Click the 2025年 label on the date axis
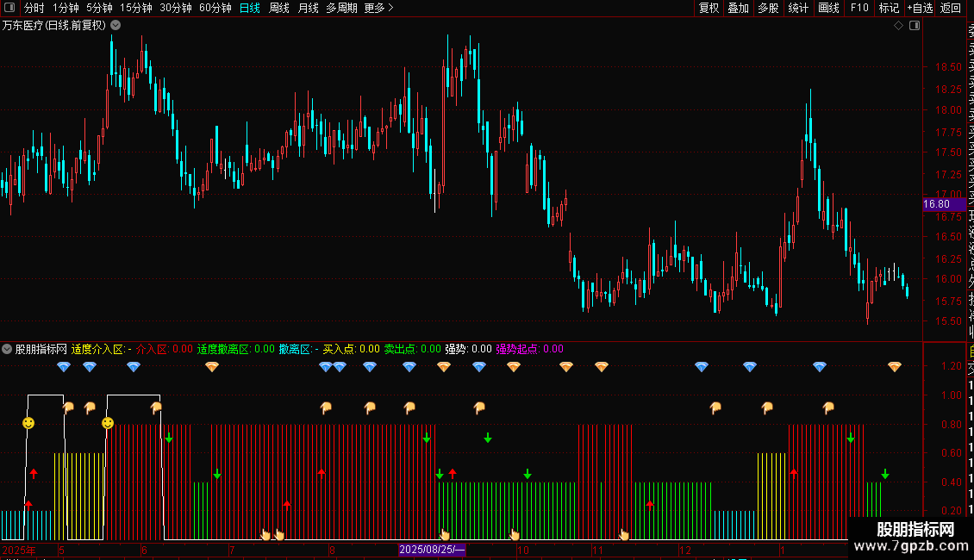Screen dimensions: 974x560 click(x=19, y=550)
